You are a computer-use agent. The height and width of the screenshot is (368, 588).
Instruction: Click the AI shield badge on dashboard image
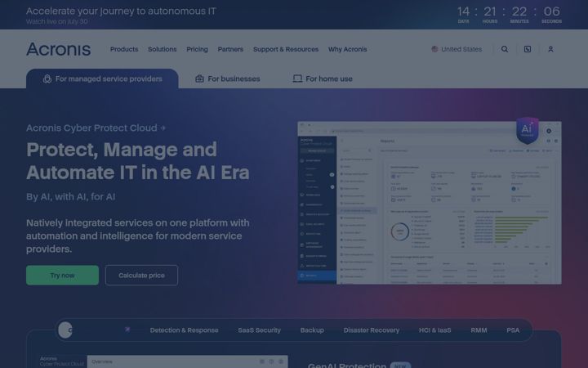pos(528,130)
